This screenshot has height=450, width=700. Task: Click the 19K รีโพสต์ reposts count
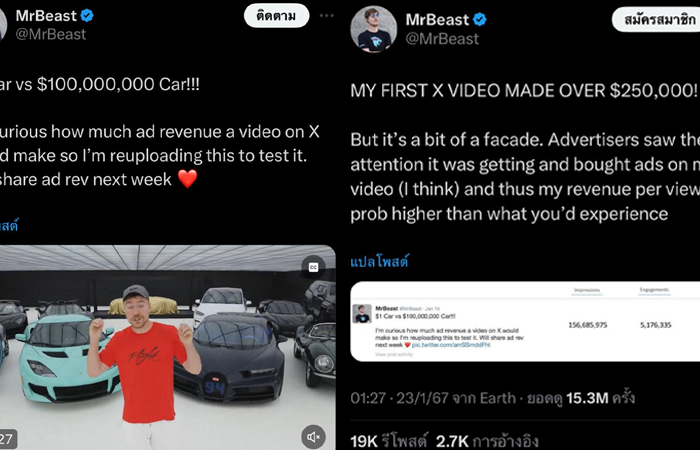[x=389, y=442]
